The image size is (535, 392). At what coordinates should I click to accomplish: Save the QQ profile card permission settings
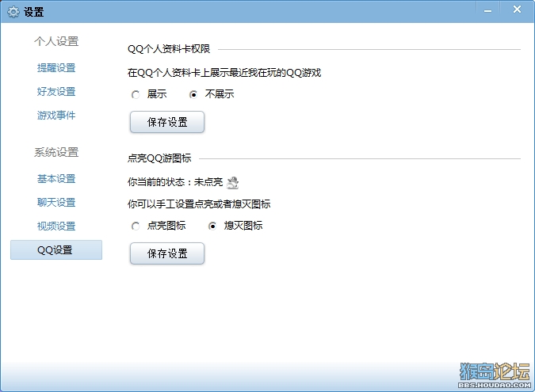click(167, 122)
